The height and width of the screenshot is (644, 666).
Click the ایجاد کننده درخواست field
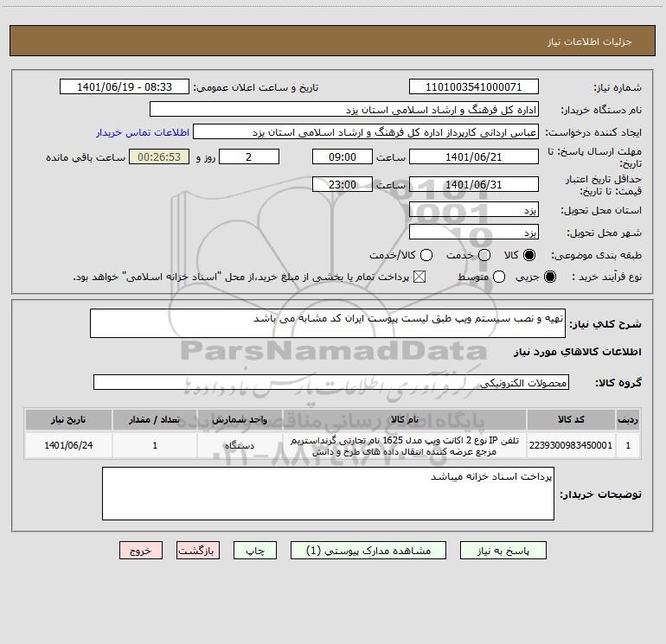pos(366,131)
